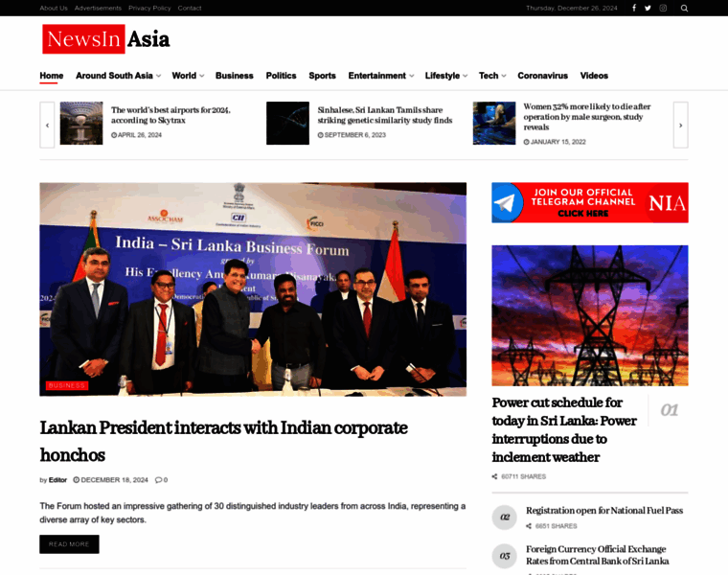Click clock icon next to APRIL 26, 2024

coord(114,135)
